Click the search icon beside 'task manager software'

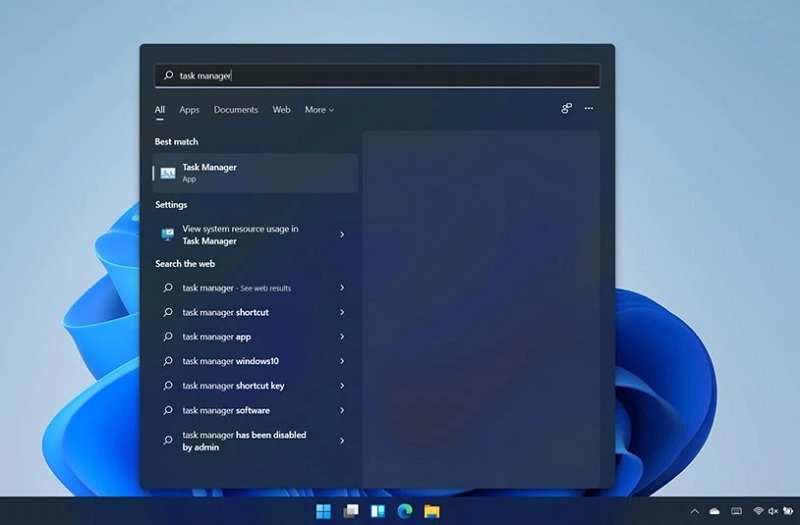[168, 410]
